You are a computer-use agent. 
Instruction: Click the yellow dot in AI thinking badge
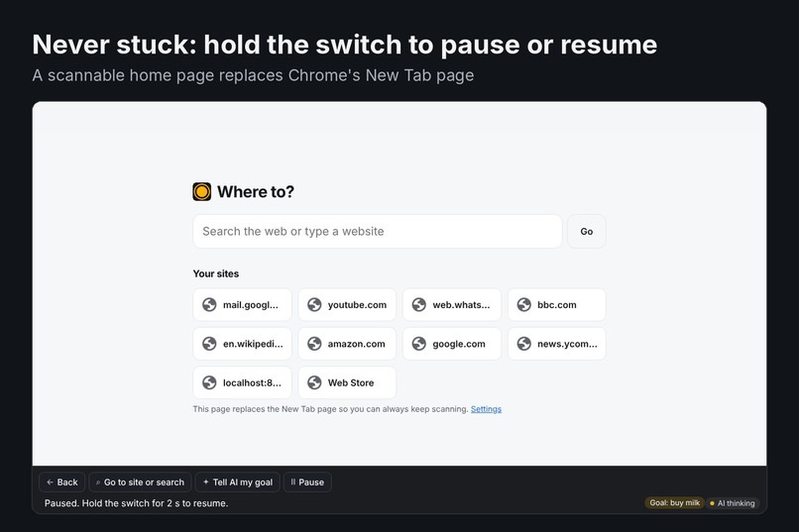(x=712, y=503)
